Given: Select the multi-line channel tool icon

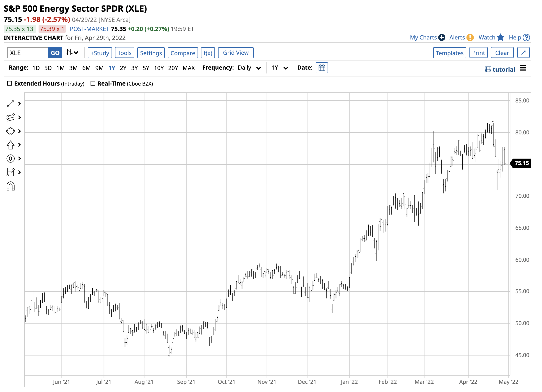Looking at the screenshot, I should pos(10,118).
